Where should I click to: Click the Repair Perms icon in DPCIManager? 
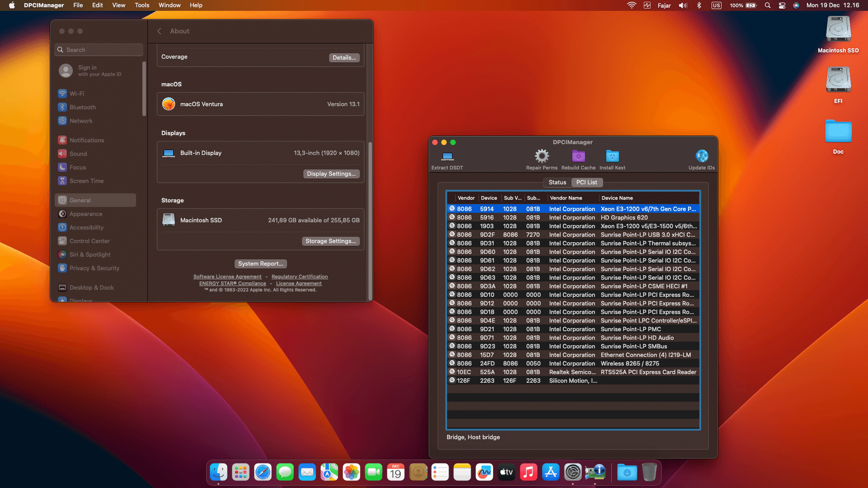pos(542,157)
